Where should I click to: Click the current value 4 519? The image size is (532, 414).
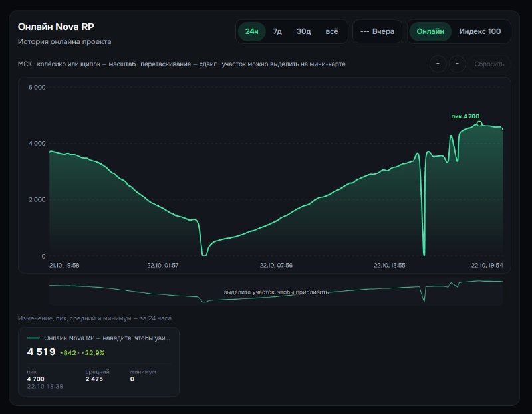tap(41, 352)
